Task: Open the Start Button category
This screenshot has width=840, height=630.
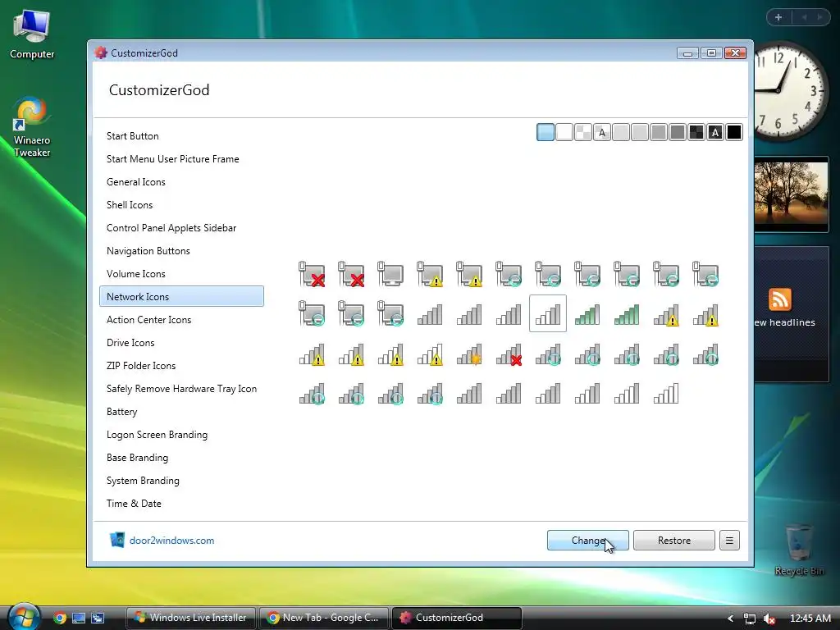Action: click(x=181, y=136)
